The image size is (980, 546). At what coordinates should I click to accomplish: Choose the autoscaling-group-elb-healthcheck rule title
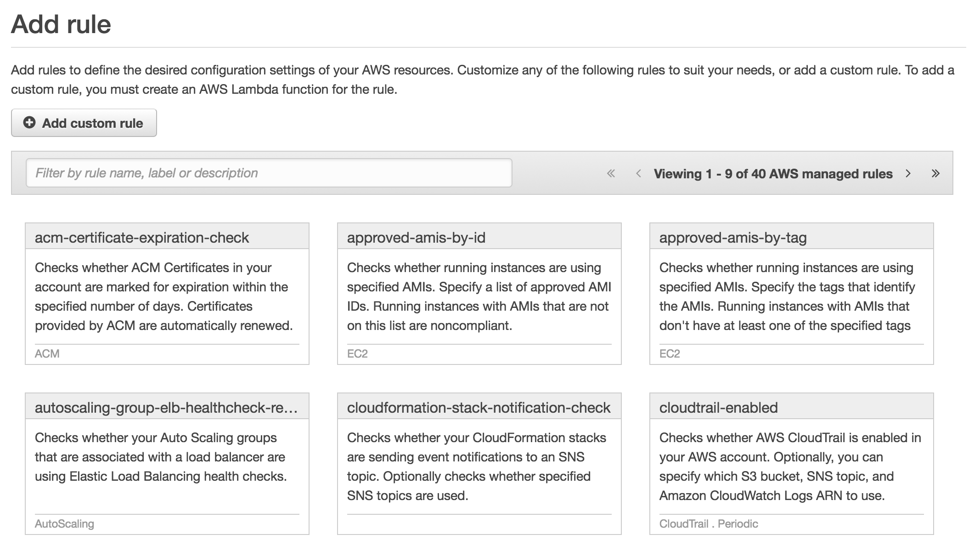[x=166, y=408]
